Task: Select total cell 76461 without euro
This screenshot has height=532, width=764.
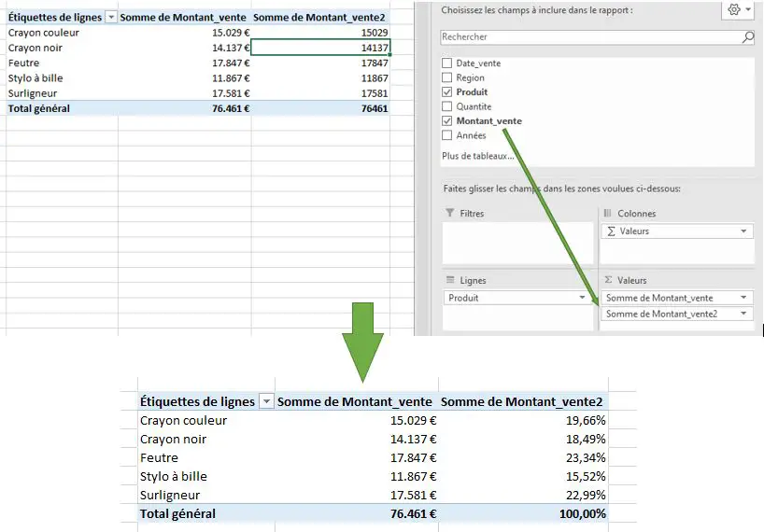Action: (x=320, y=108)
